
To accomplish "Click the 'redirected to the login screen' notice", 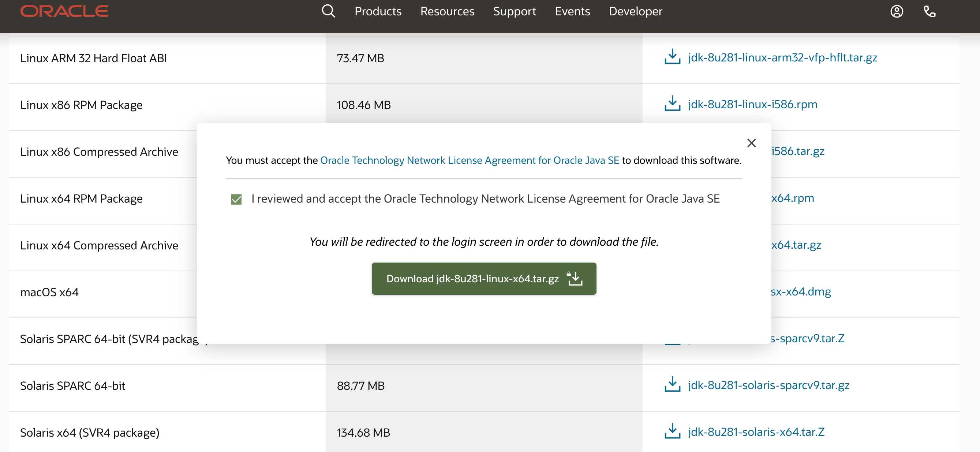I will [x=484, y=242].
